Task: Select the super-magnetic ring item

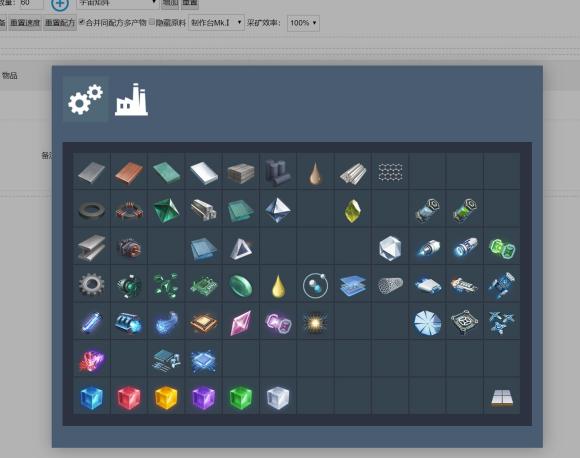Action: pyautogui.click(x=129, y=323)
